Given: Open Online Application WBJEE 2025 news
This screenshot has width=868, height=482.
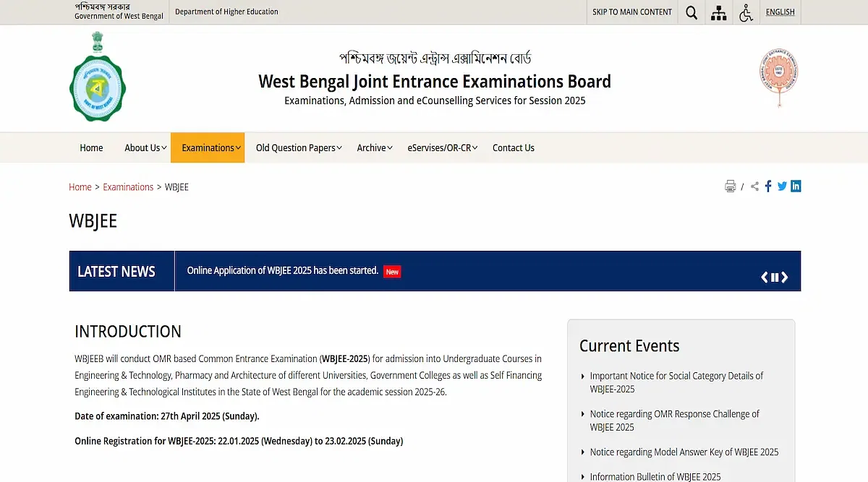Looking at the screenshot, I should click(283, 270).
